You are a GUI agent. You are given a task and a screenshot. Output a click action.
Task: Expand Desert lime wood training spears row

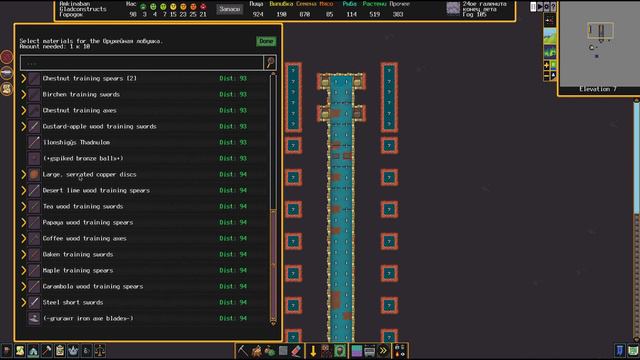click(24, 190)
